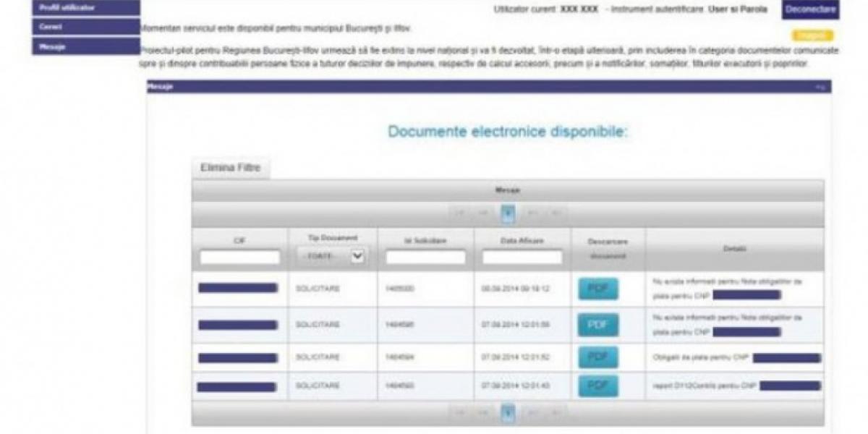Go to last page in top pager
868x434 pixels.
pyautogui.click(x=556, y=213)
